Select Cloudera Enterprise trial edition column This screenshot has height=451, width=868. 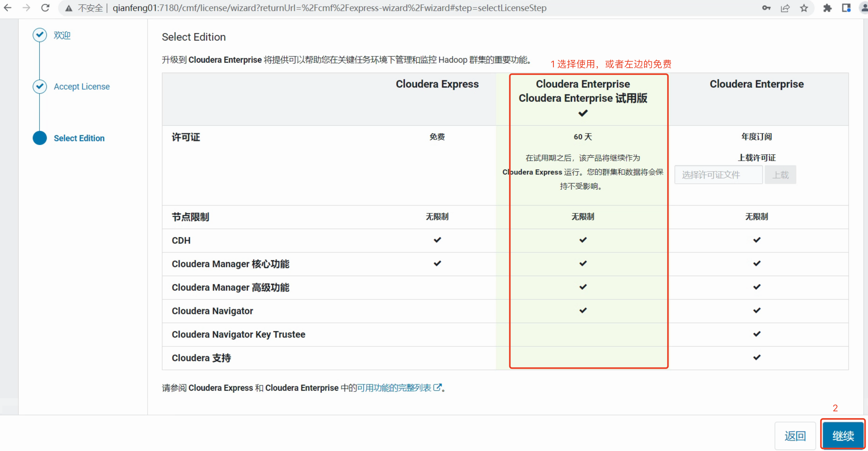(582, 98)
